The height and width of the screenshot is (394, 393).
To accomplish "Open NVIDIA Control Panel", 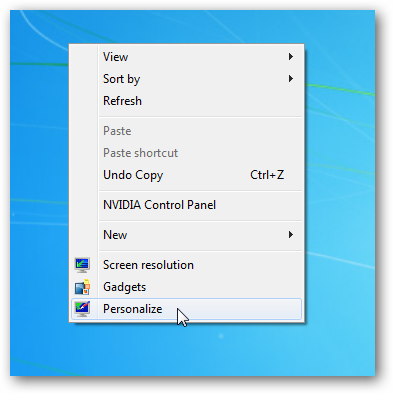I will (186, 205).
